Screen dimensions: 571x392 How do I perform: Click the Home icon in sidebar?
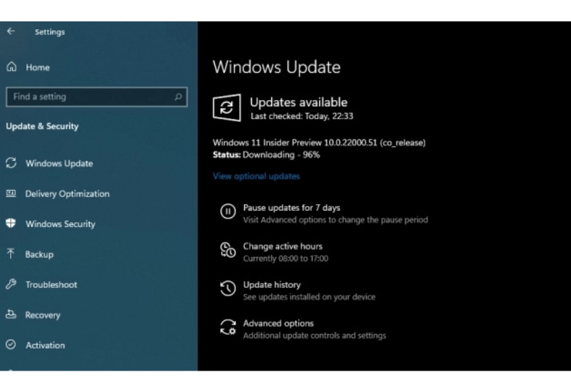11,67
